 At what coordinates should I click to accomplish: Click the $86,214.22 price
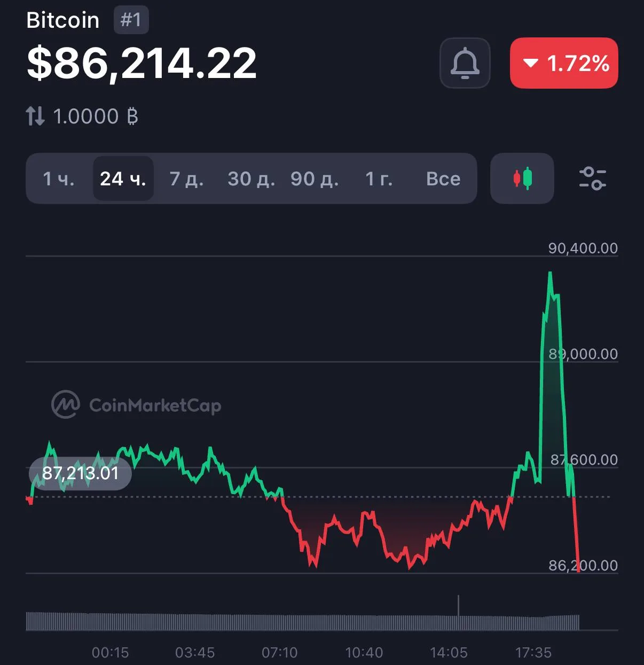[x=142, y=63]
